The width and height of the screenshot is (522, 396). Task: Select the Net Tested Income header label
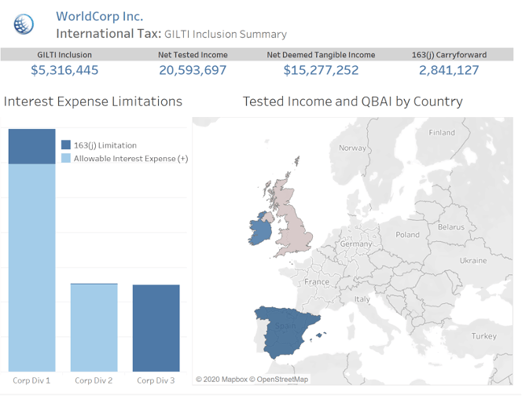click(x=193, y=55)
